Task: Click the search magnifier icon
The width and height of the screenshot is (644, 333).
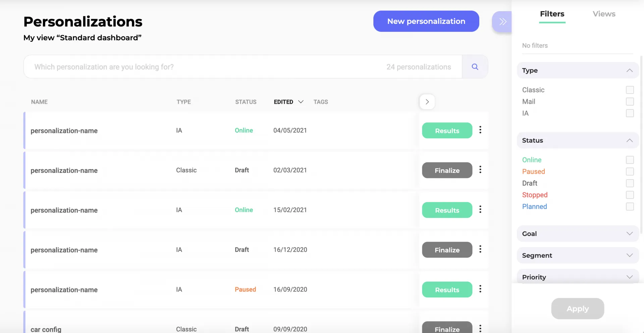Action: pos(475,67)
